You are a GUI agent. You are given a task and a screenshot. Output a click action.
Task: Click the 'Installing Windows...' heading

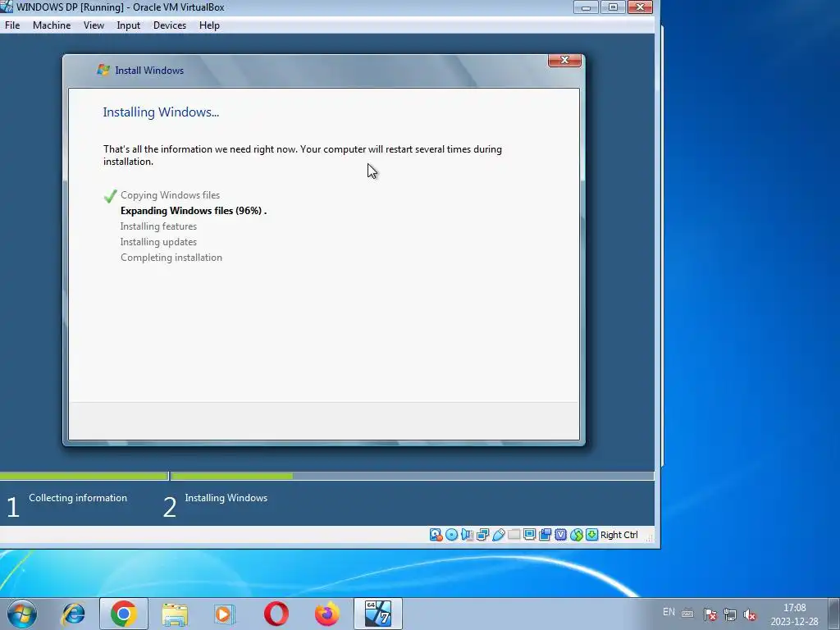pos(161,112)
